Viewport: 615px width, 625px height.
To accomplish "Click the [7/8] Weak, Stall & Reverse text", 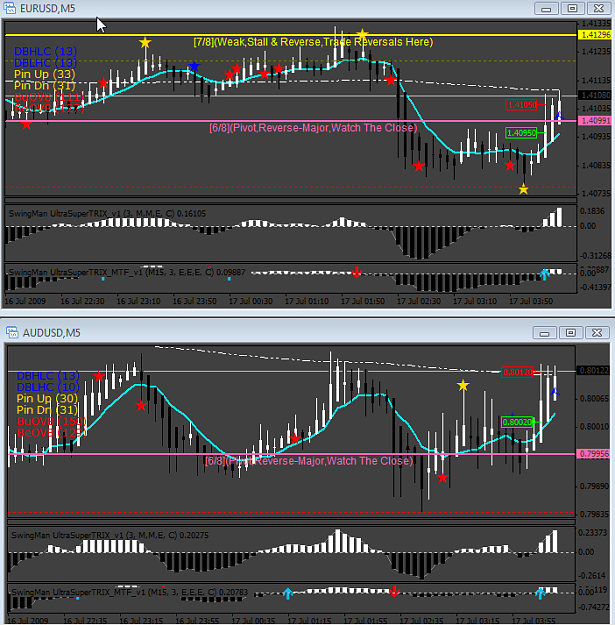I will pos(313,42).
